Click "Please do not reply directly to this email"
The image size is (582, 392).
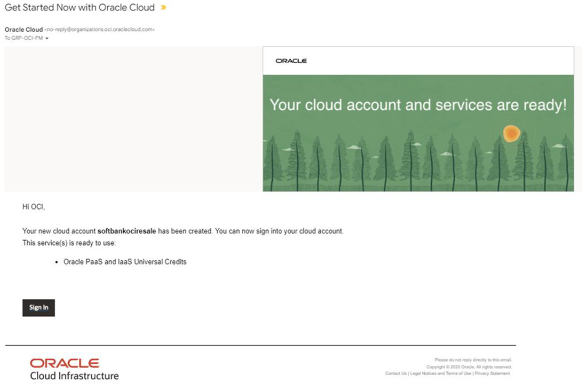[x=473, y=360]
